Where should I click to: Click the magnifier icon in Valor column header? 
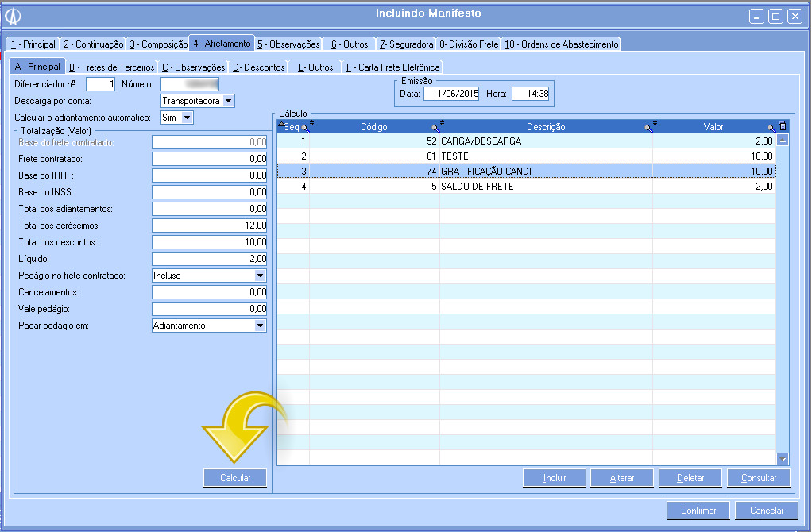(771, 127)
